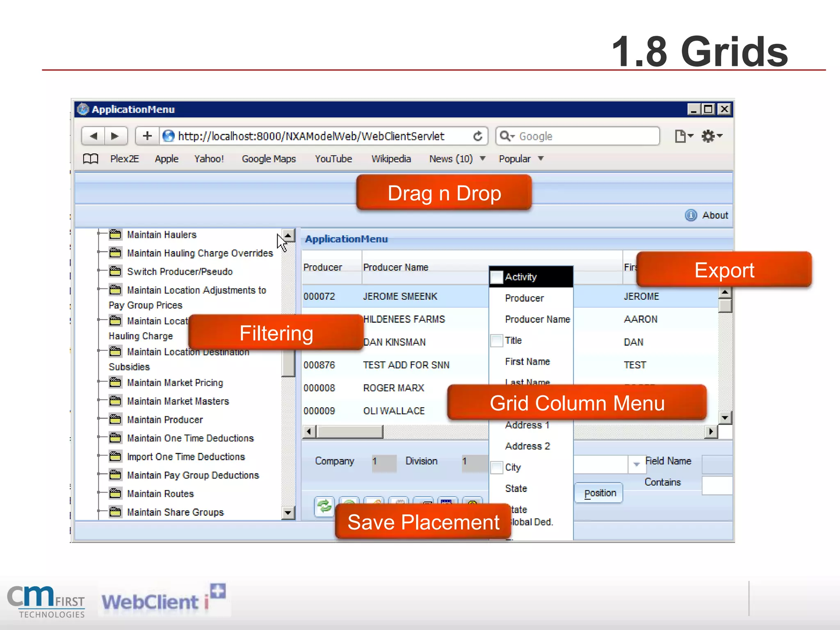Expand the Popular bookmarks dropdown
The image size is (840, 630).
pyautogui.click(x=541, y=158)
